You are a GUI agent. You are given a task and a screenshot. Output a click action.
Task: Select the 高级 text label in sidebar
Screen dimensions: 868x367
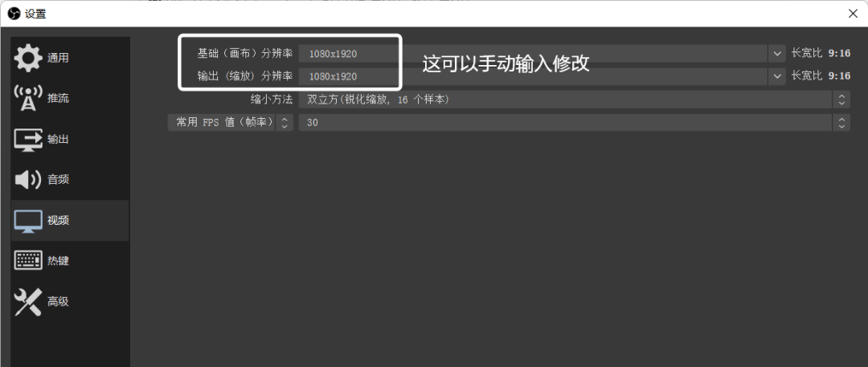coord(58,302)
